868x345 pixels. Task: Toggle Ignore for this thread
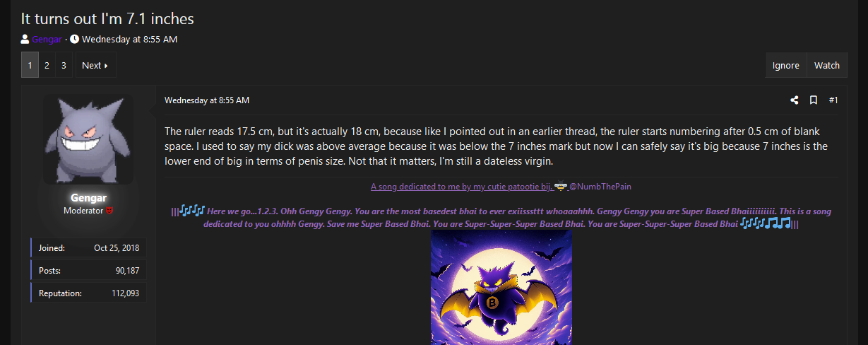[785, 65]
